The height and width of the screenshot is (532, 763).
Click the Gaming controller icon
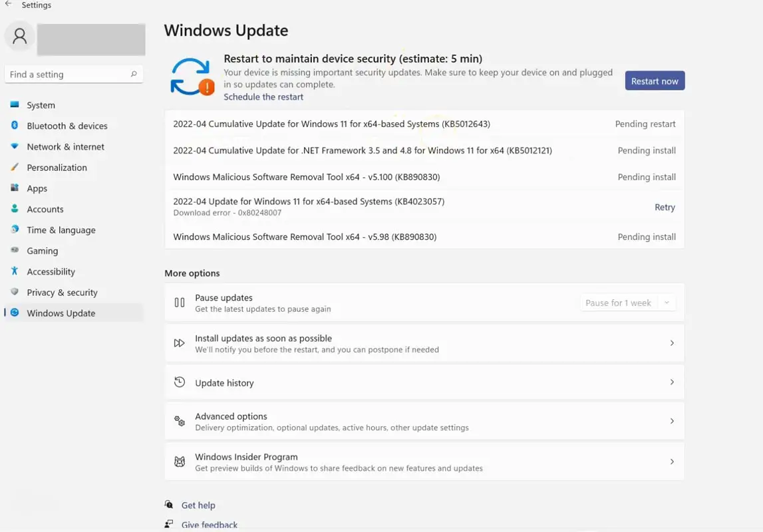(15, 250)
